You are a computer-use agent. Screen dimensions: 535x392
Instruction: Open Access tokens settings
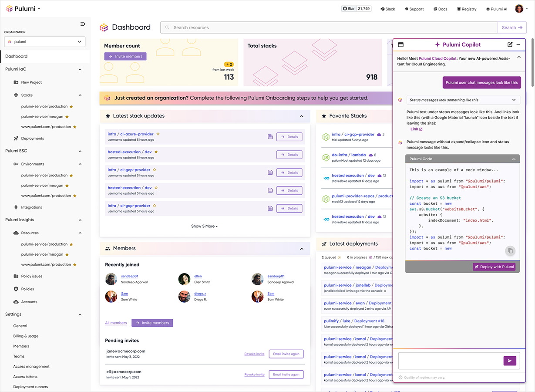[x=25, y=377]
